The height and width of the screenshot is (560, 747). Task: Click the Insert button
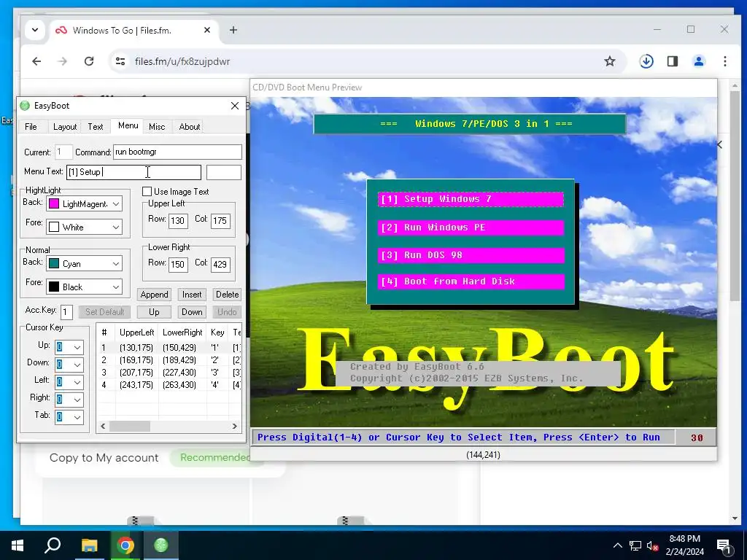(x=192, y=295)
